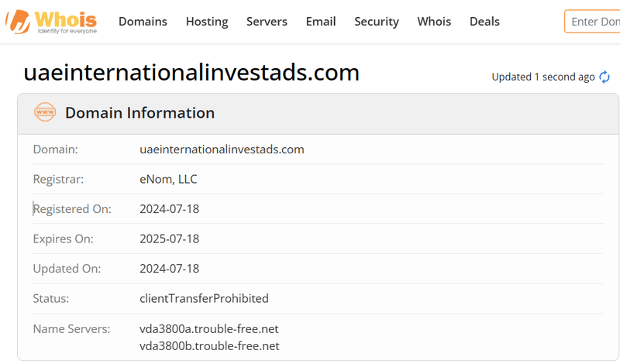Viewport: 620px width, 364px height.
Task: Click the Expires On date 2025-07-18
Action: point(169,239)
